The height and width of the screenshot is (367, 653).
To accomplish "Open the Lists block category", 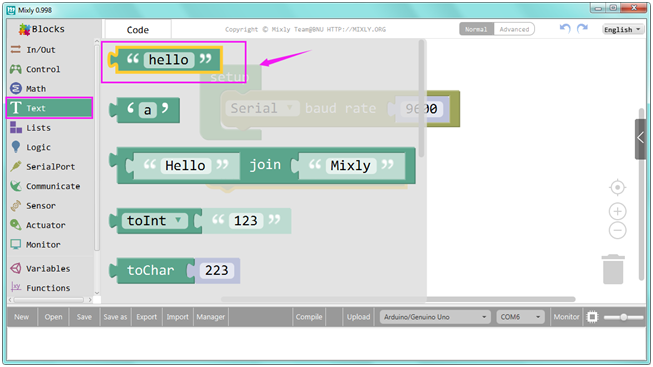I will [x=49, y=128].
